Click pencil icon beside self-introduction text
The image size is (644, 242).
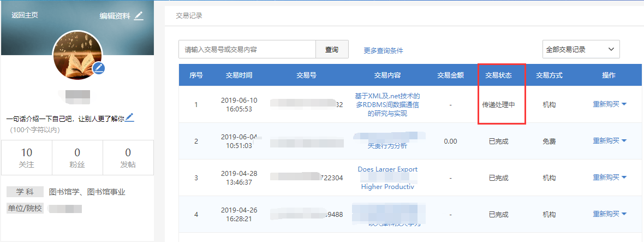129,117
